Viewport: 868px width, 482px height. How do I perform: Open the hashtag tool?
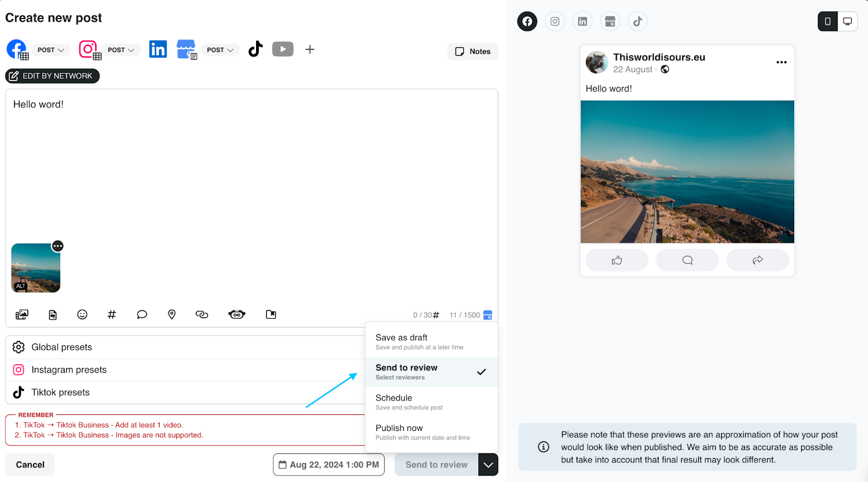point(112,315)
